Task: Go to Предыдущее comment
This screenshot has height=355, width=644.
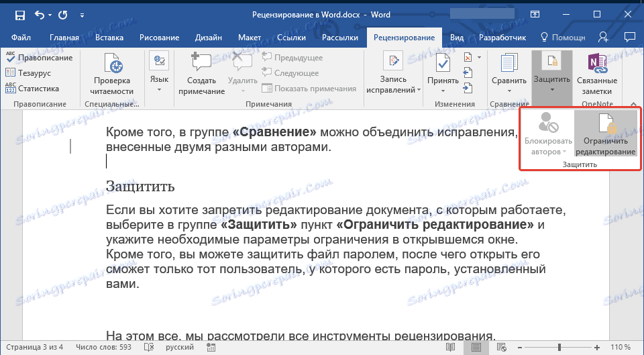Action: pos(292,58)
